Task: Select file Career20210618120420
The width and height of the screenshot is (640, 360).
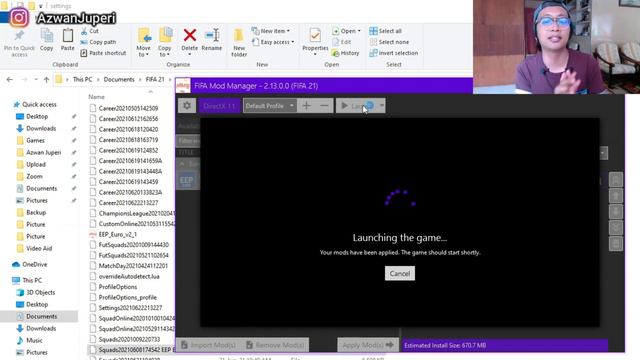Action: coord(128,129)
